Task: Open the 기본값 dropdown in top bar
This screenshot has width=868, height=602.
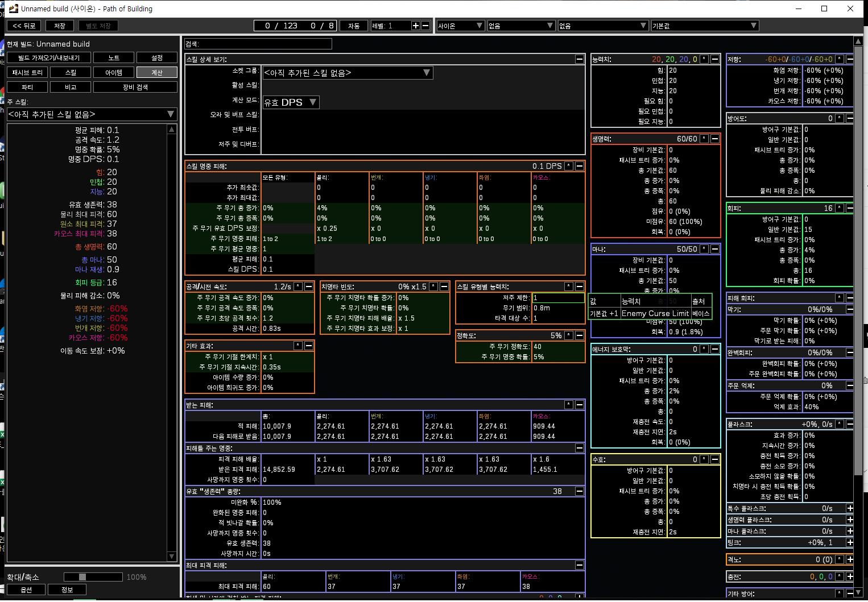Action: 705,26
